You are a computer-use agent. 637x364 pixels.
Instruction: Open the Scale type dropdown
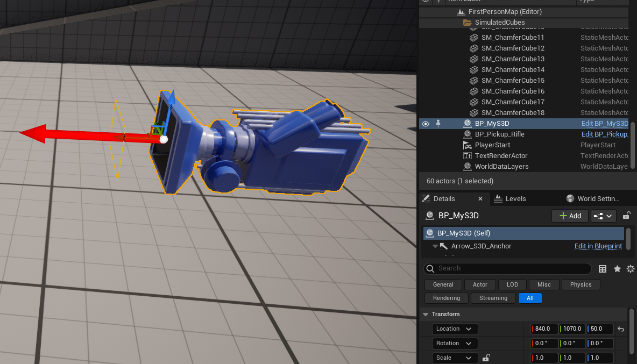455,358
